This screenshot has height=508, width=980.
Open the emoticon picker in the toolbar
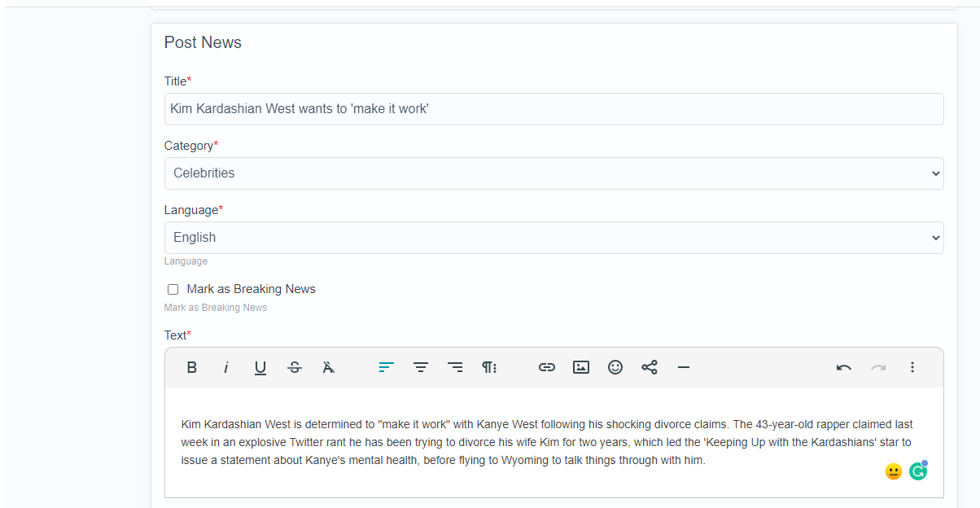[x=615, y=367]
